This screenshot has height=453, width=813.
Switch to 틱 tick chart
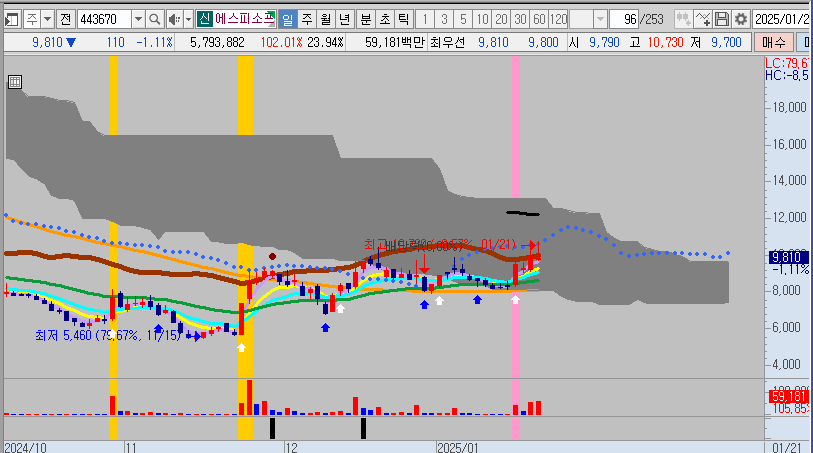[403, 20]
